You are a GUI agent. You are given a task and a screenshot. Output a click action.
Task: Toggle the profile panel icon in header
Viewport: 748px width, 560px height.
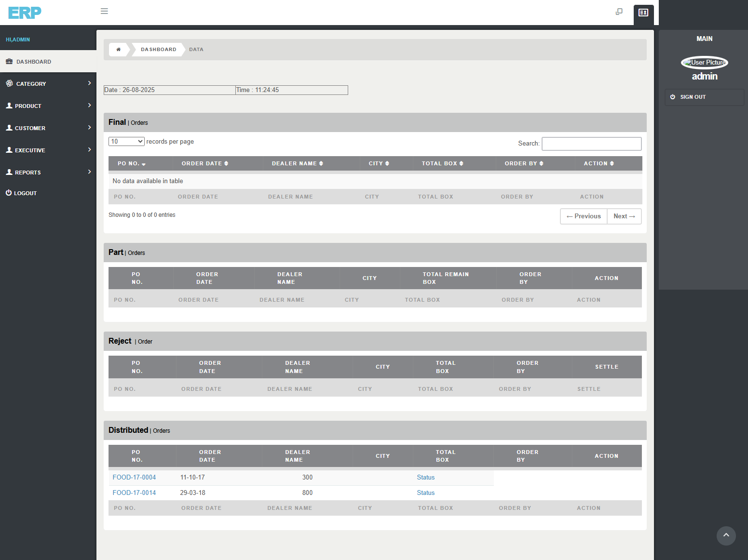(x=643, y=13)
